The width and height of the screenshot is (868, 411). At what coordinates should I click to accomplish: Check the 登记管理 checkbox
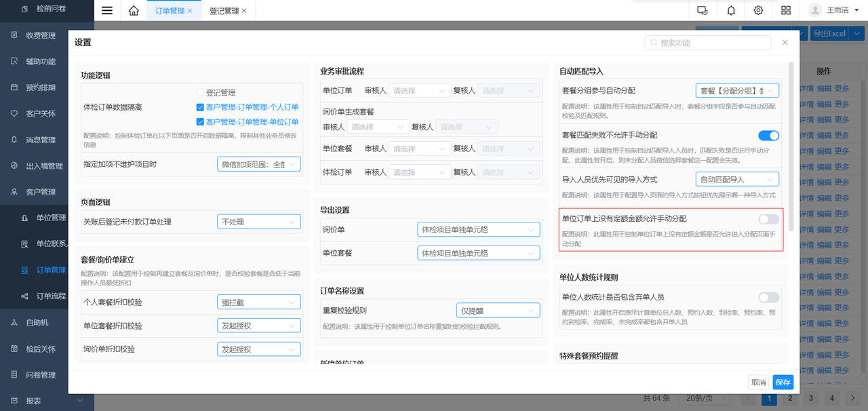200,93
